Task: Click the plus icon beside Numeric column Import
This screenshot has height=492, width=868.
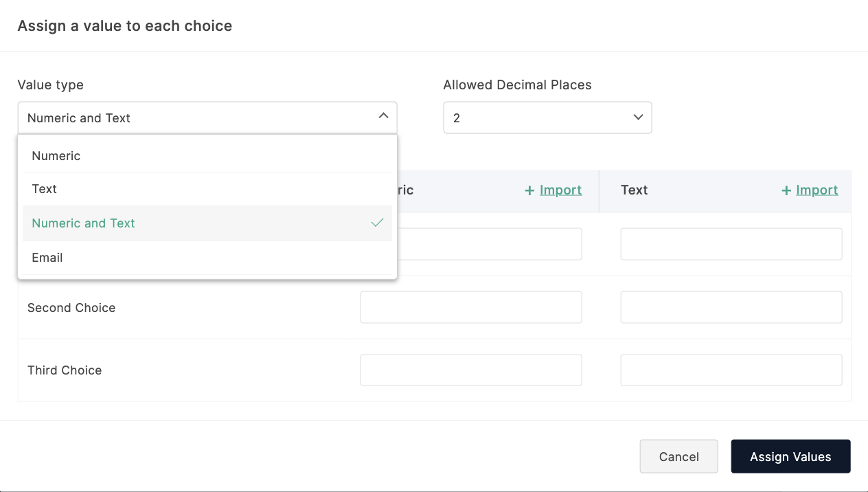Action: [529, 190]
